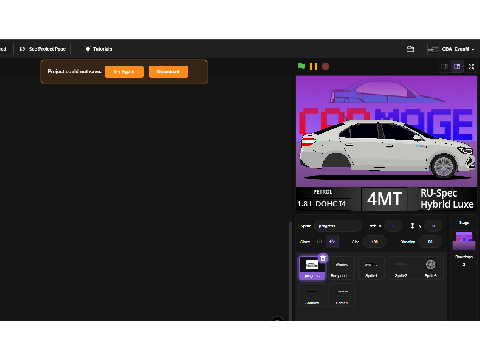Switch to large stage layout
Screen dimensions: 480x360
(457, 67)
